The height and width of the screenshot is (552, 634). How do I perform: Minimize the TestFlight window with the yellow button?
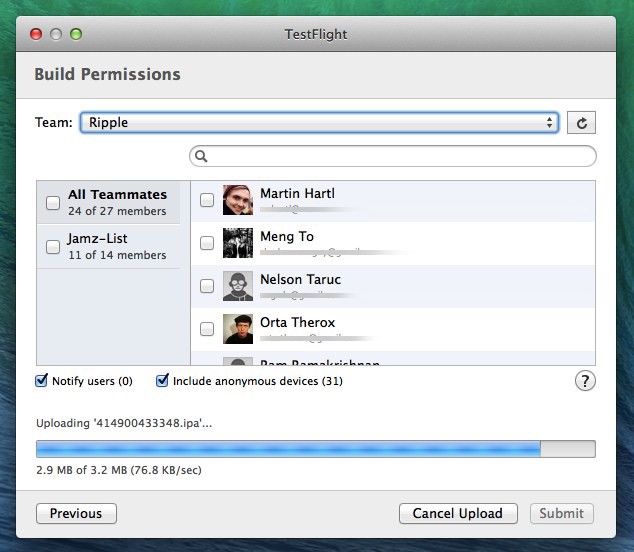pos(56,34)
